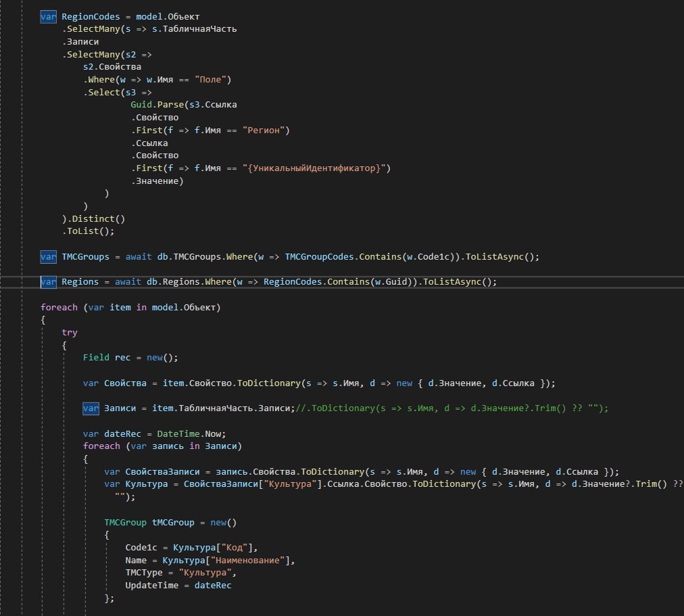Click the ["Культура"] indexer string
Viewport: 684px width, 616px height.
tap(290, 484)
